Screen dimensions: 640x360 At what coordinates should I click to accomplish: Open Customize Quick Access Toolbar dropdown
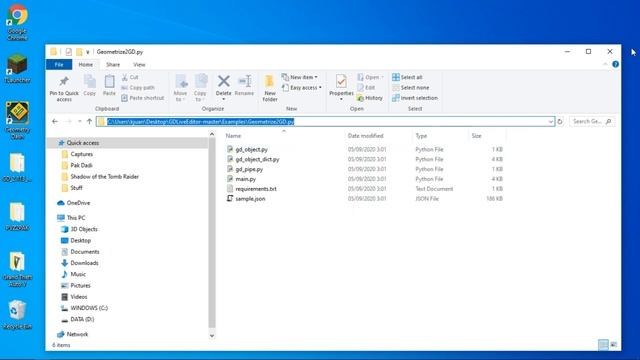tap(88, 52)
